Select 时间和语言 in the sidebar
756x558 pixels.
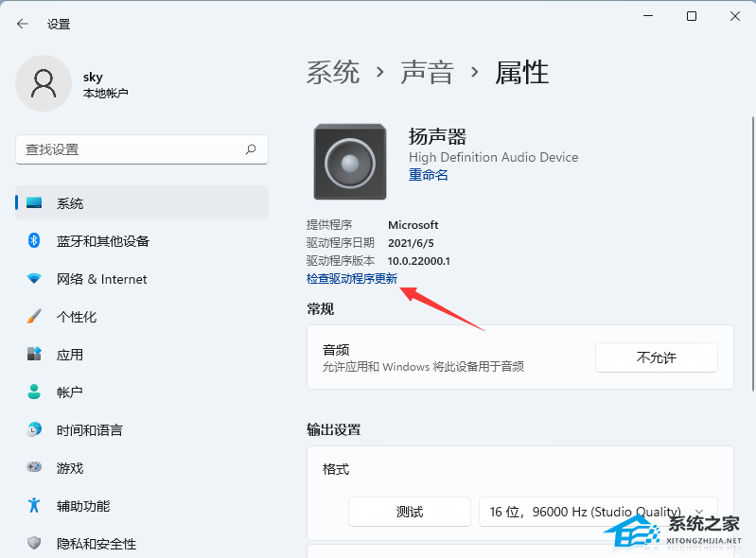(x=142, y=429)
